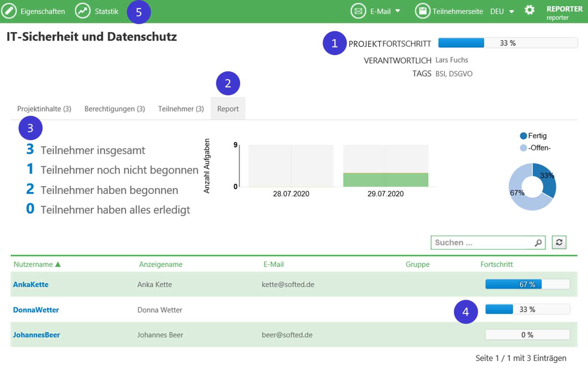Sort table by Gruppe column

pos(417,264)
